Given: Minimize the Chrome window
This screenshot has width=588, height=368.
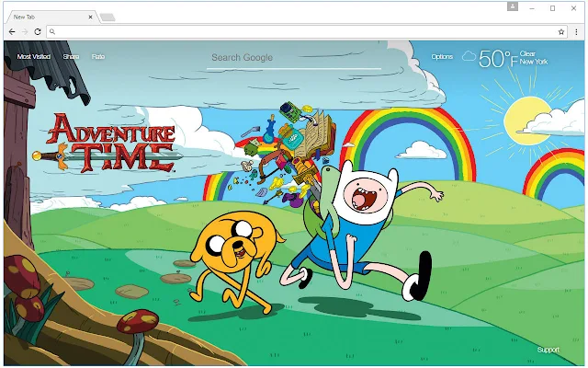Looking at the screenshot, I should 532,8.
